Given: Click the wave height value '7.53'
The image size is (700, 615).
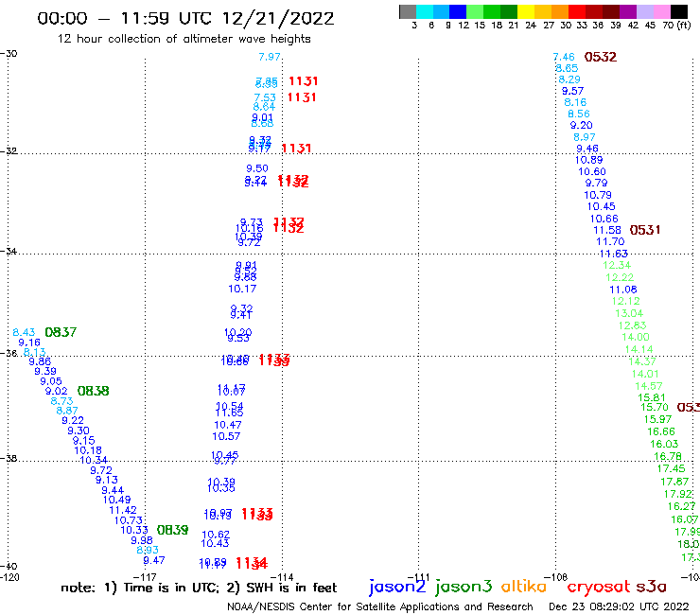Looking at the screenshot, I should click(x=265, y=97).
